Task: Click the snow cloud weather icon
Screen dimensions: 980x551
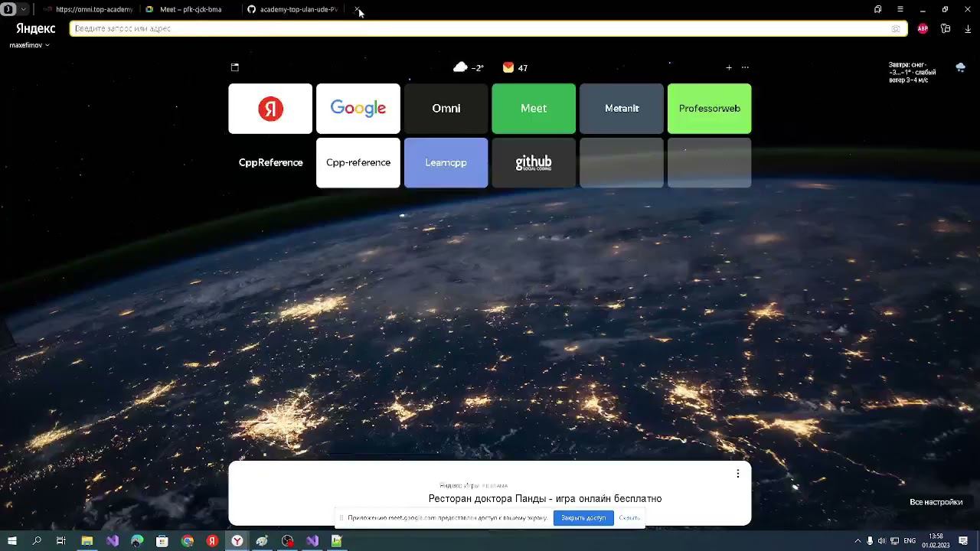Action: [960, 67]
